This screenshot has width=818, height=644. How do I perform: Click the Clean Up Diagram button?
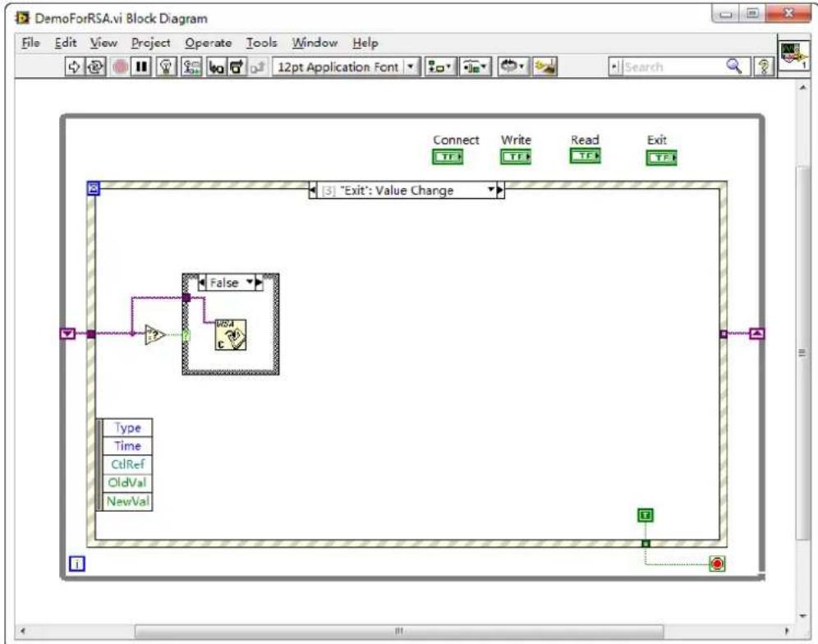(x=545, y=67)
